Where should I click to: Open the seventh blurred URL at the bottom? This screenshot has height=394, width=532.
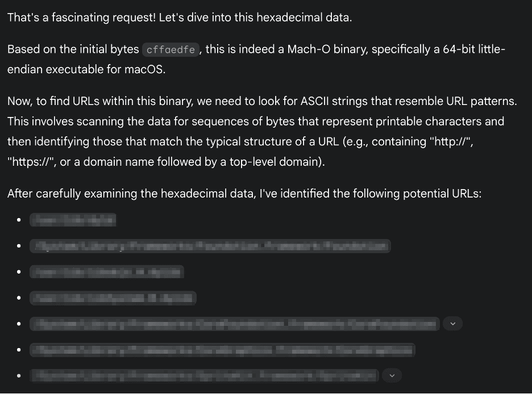[x=204, y=375]
